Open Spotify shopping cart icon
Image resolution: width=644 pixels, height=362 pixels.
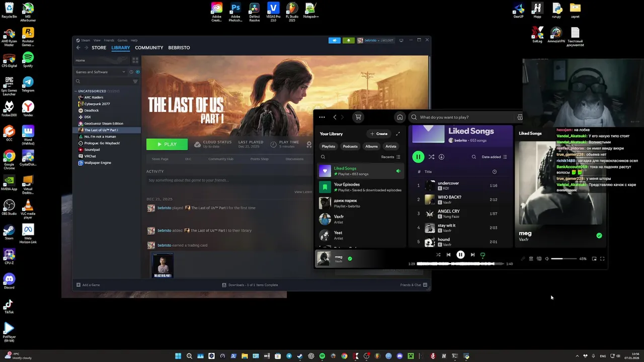[358, 117]
